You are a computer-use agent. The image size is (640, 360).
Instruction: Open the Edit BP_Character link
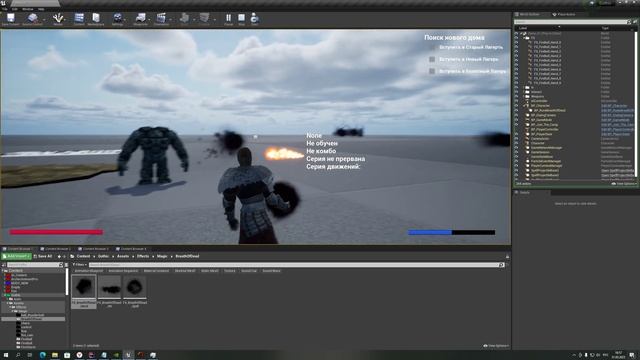pos(614,106)
